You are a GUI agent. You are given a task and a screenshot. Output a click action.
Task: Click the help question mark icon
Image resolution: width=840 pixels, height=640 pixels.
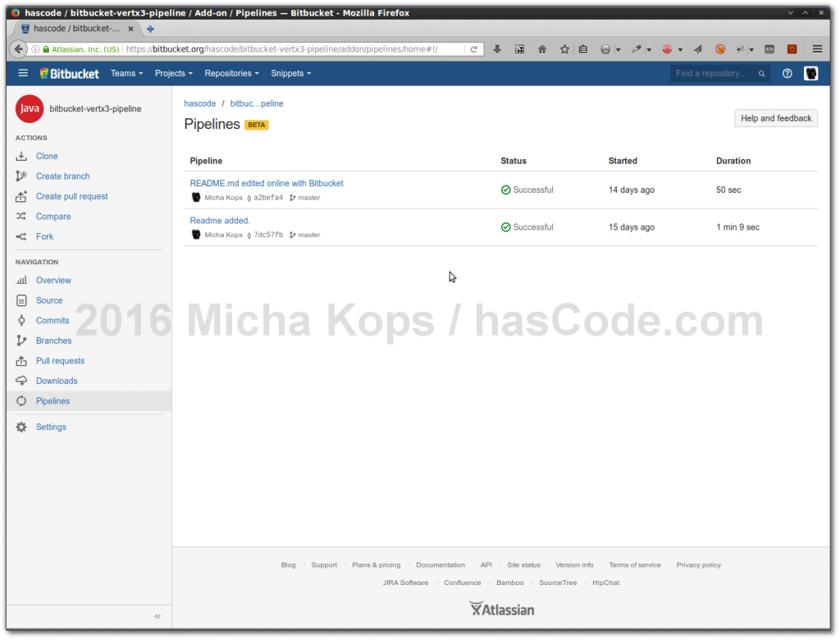tap(787, 74)
